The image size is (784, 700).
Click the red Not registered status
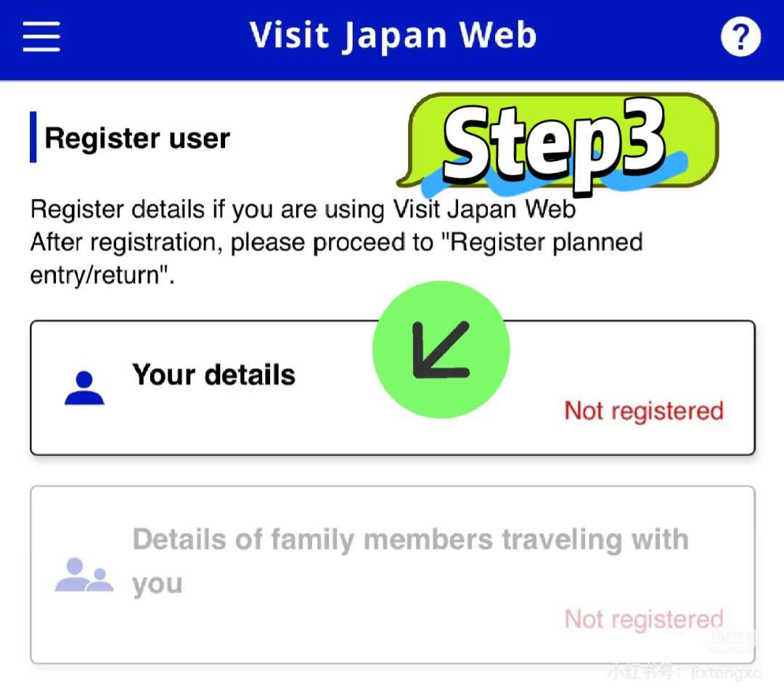tap(643, 411)
